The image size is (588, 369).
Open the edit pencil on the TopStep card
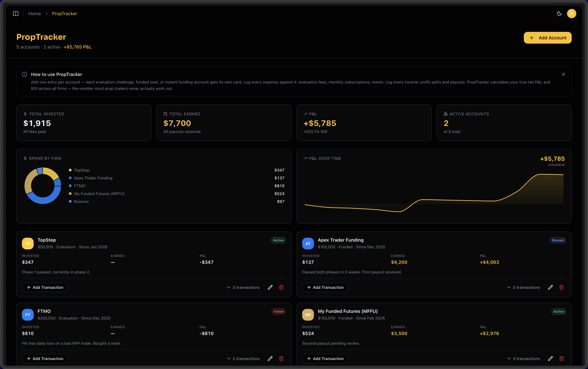point(270,287)
